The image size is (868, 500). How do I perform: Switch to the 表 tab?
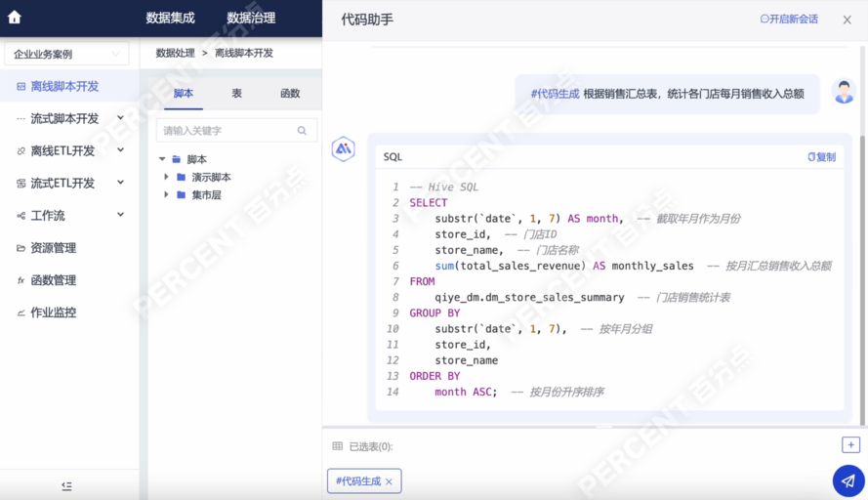[x=236, y=94]
